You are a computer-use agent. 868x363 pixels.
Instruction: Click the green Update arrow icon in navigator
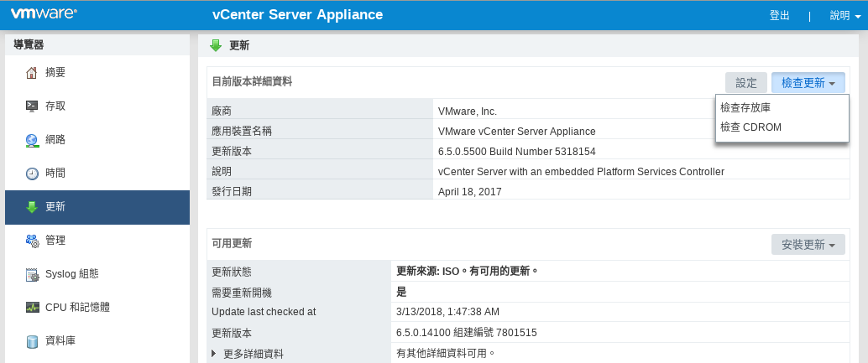tap(32, 207)
